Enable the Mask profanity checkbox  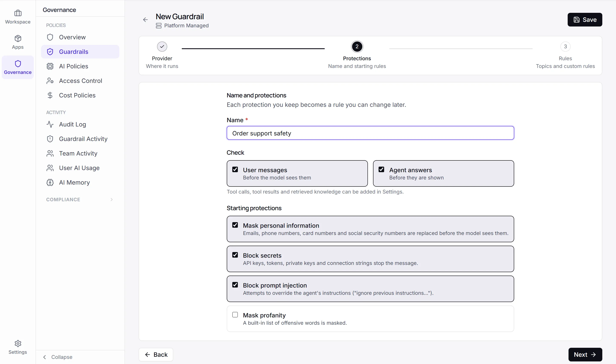(235, 315)
